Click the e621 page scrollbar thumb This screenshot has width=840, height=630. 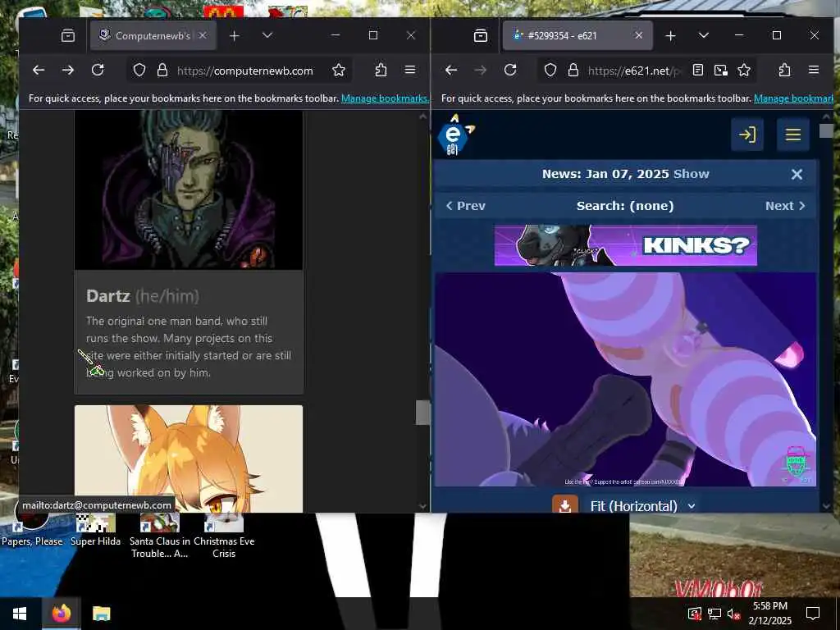pos(826,130)
